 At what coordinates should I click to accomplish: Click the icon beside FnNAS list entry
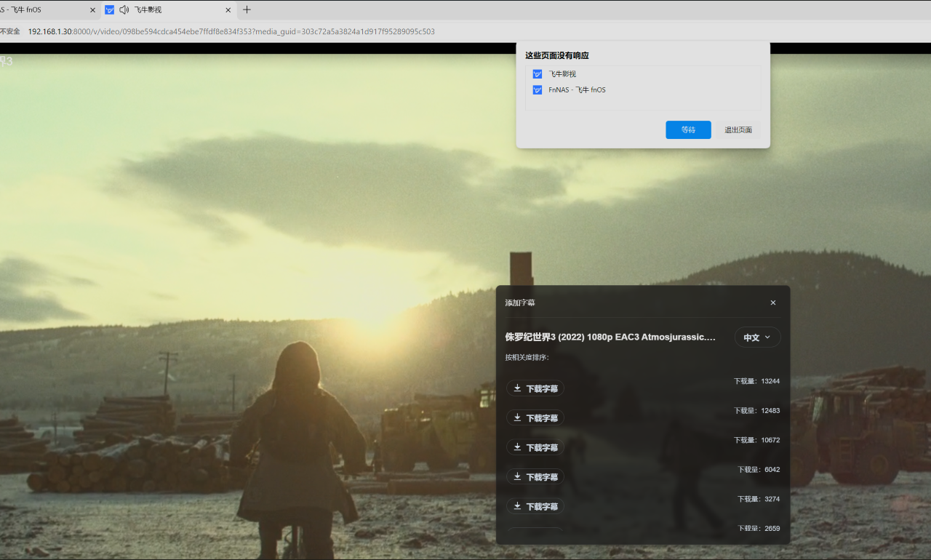pos(538,90)
